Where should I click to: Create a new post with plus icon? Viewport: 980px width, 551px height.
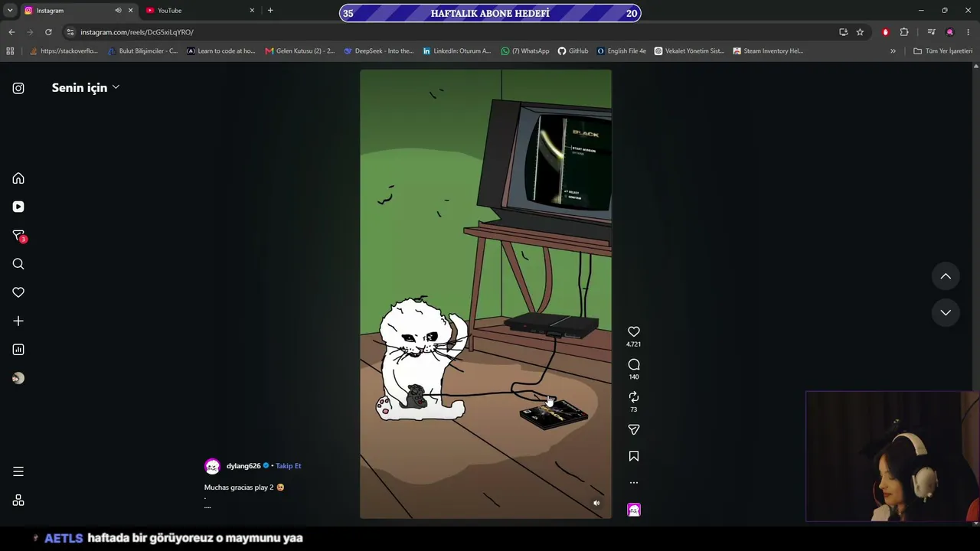[x=18, y=321]
